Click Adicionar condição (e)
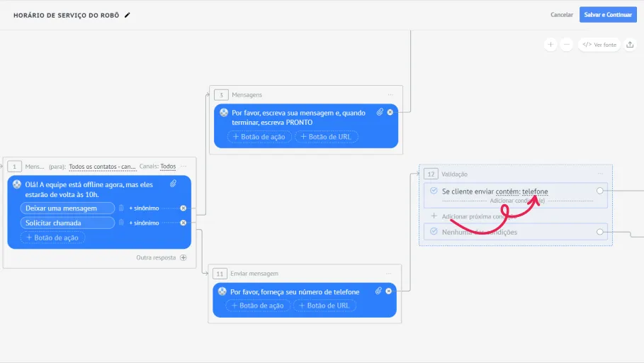 [x=517, y=201]
